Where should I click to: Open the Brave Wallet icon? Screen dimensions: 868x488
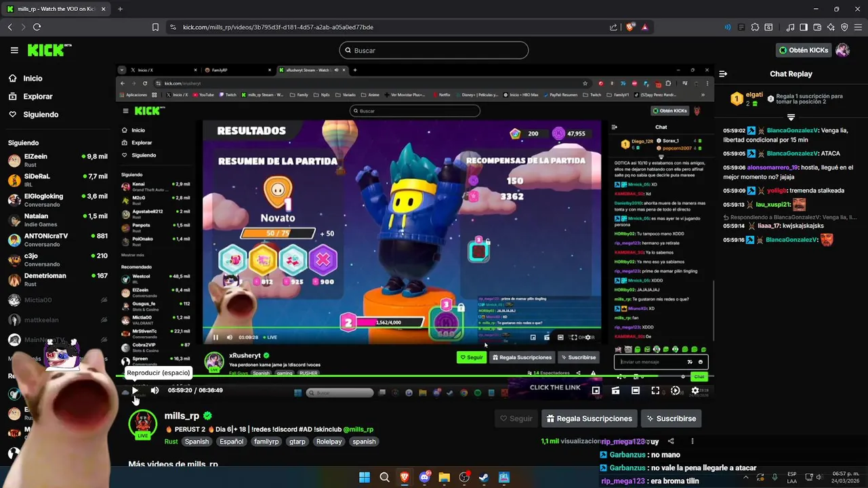[817, 27]
